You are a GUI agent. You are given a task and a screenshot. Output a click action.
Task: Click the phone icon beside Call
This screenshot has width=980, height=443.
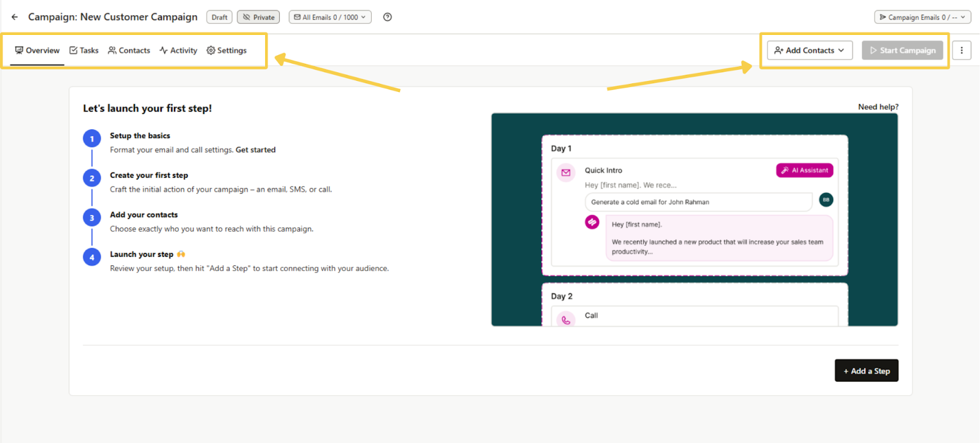(x=566, y=319)
